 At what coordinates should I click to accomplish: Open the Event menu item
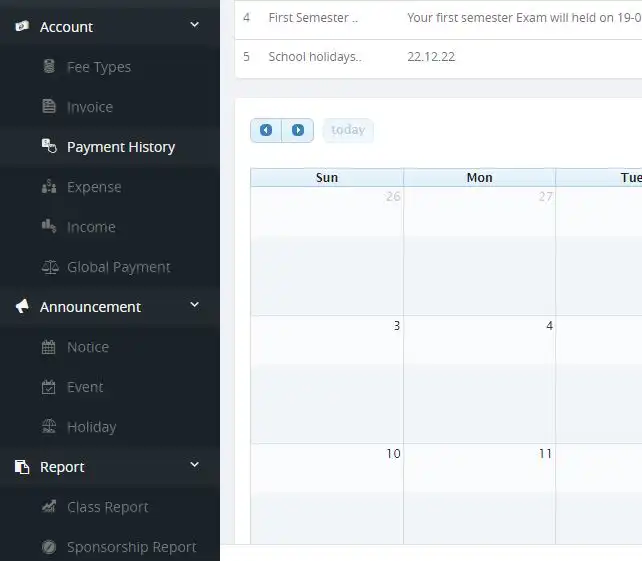tap(85, 387)
